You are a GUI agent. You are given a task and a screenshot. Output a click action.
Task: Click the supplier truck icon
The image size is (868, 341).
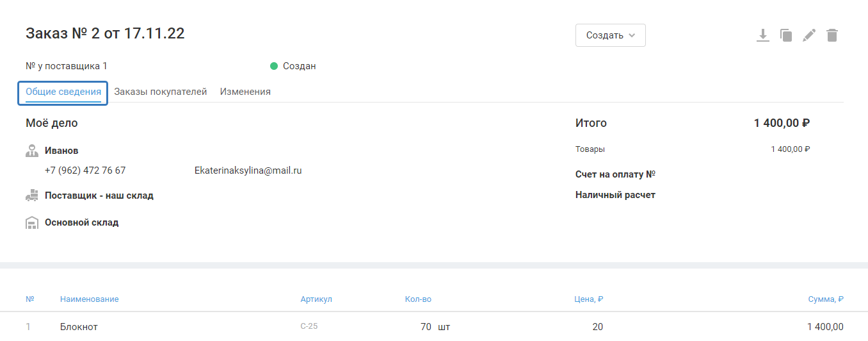[32, 196]
